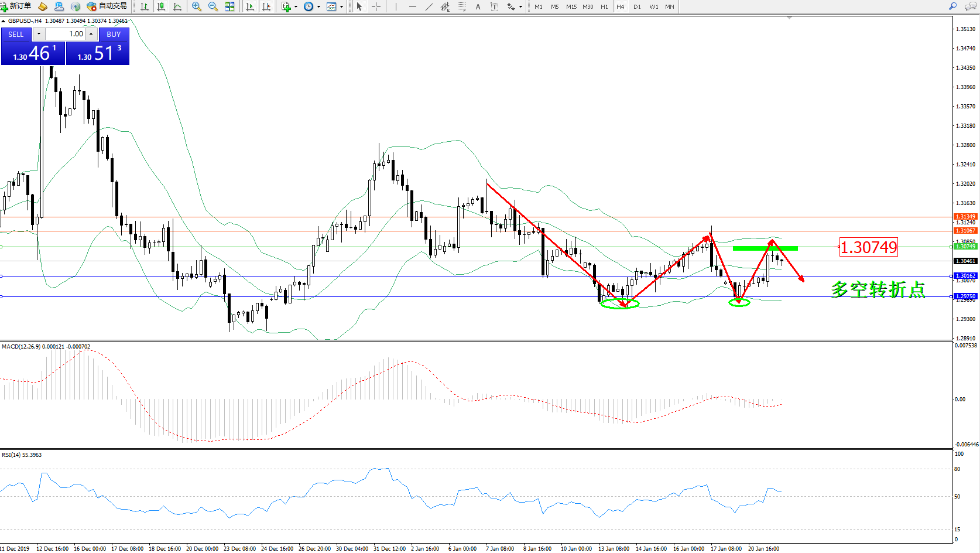Viewport: 980px width, 553px height.
Task: Click the lot volume input field
Action: 65,34
